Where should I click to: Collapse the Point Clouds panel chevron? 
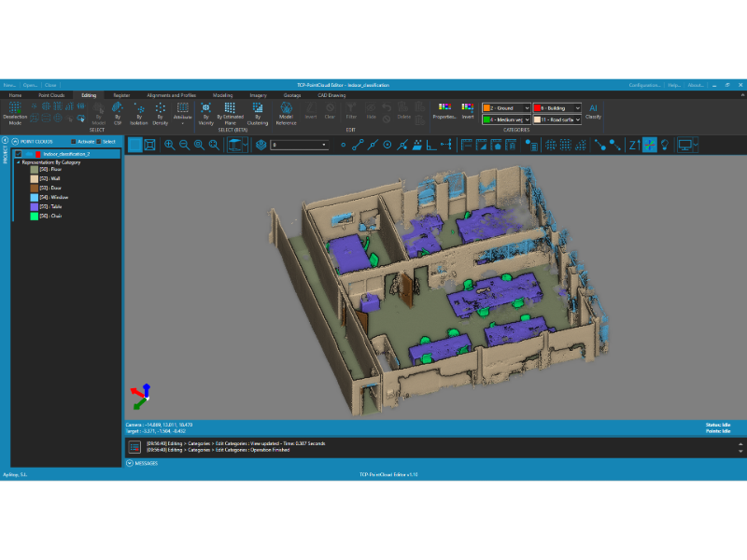click(x=15, y=142)
